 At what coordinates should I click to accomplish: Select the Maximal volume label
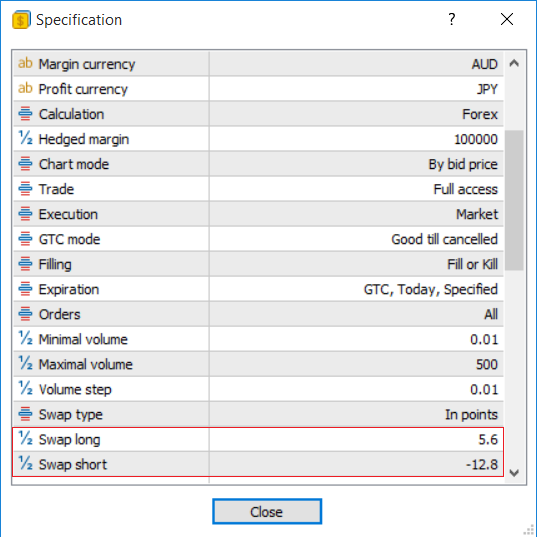[x=86, y=364]
